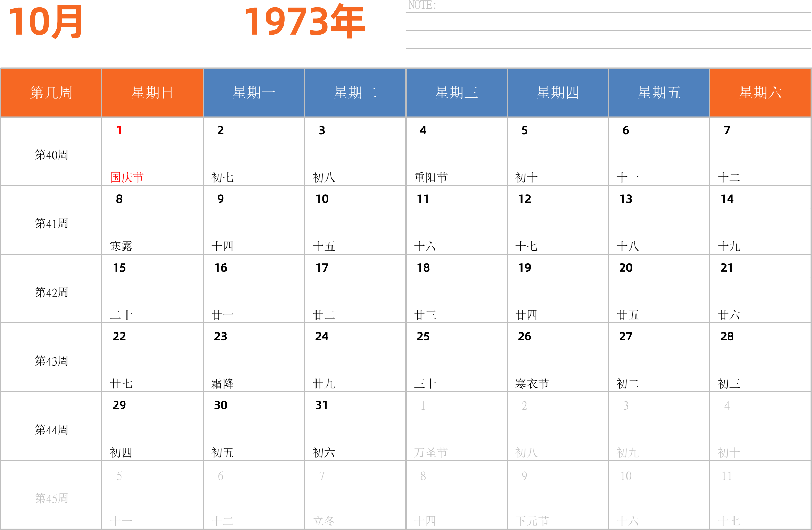Select date 18 in October
This screenshot has width=812, height=530.
(x=423, y=268)
